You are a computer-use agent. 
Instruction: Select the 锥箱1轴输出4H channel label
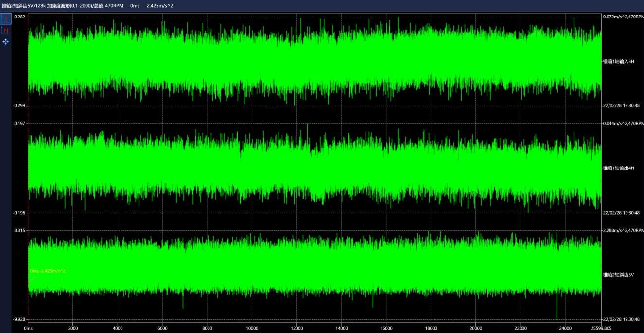(x=618, y=168)
